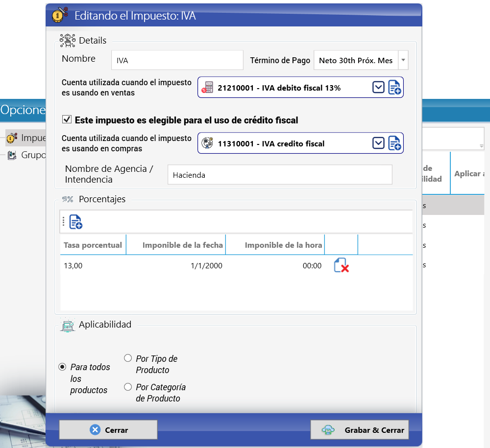Delete the 13,00 percentage row
Screen dimensions: 490x448
point(341,265)
